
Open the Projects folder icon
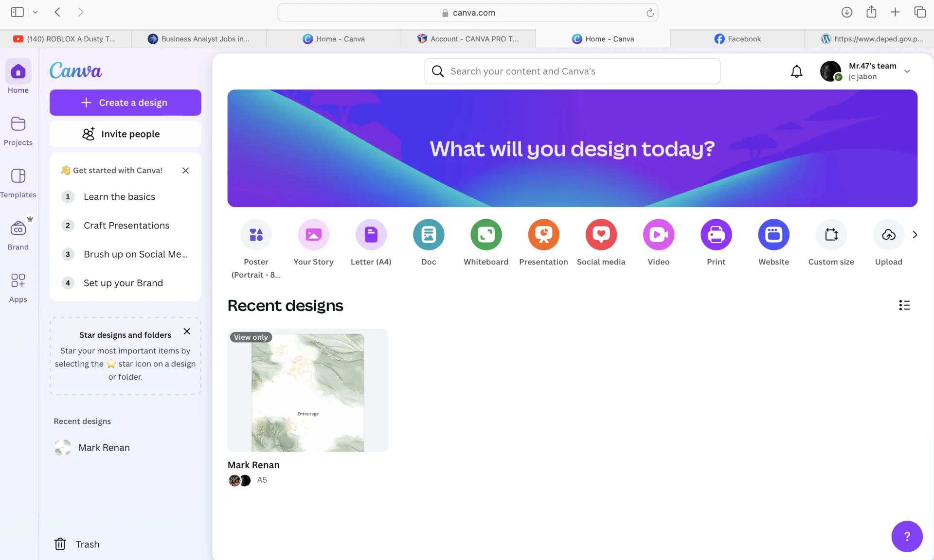pos(18,124)
